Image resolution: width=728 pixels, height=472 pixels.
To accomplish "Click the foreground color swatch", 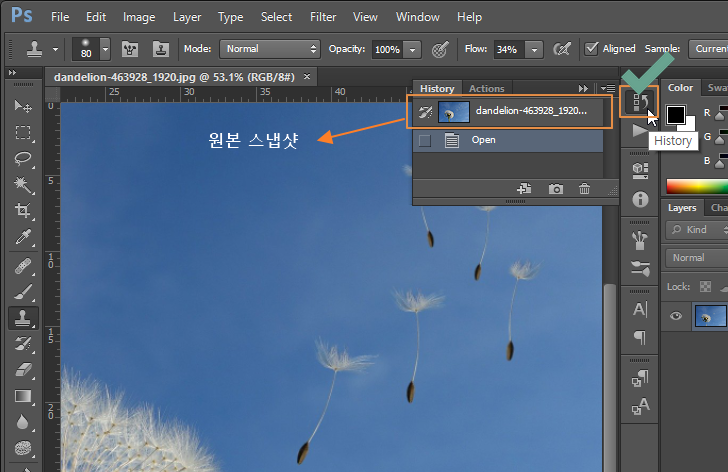I will pos(675,115).
